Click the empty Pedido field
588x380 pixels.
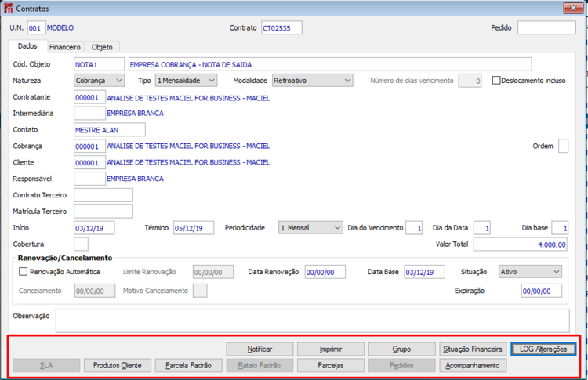coord(546,27)
